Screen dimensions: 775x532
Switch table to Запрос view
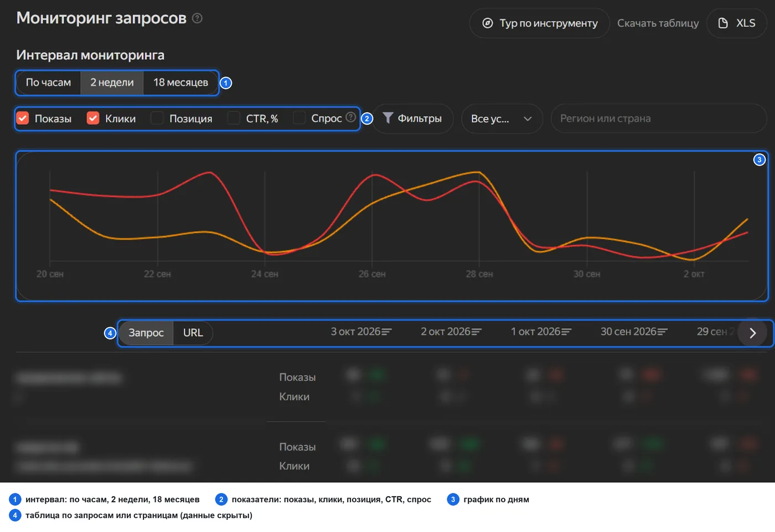click(146, 333)
